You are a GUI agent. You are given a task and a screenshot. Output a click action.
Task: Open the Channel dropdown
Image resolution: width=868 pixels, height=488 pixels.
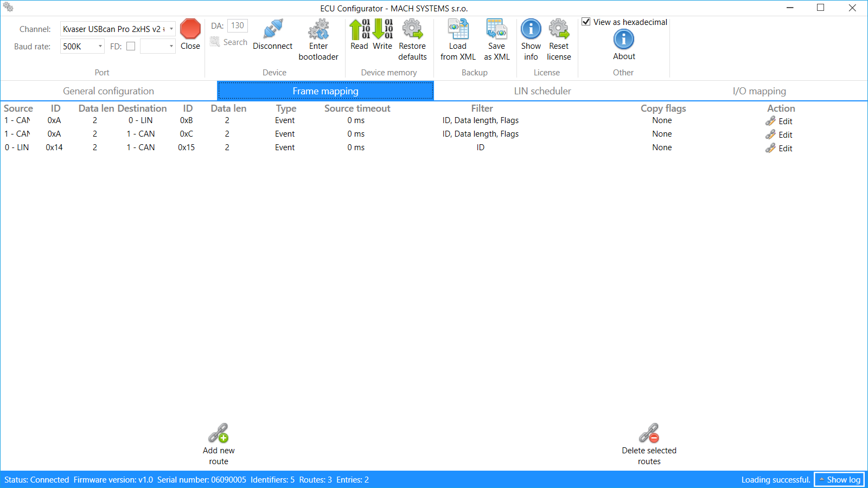[171, 29]
